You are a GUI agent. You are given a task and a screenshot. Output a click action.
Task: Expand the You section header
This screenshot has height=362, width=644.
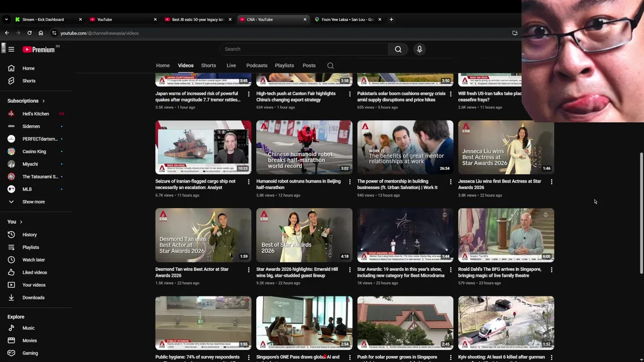15,222
